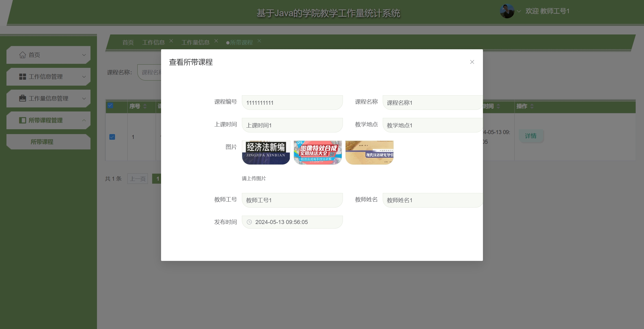Click the briefcase icon for 工作量信息管理

click(x=23, y=98)
